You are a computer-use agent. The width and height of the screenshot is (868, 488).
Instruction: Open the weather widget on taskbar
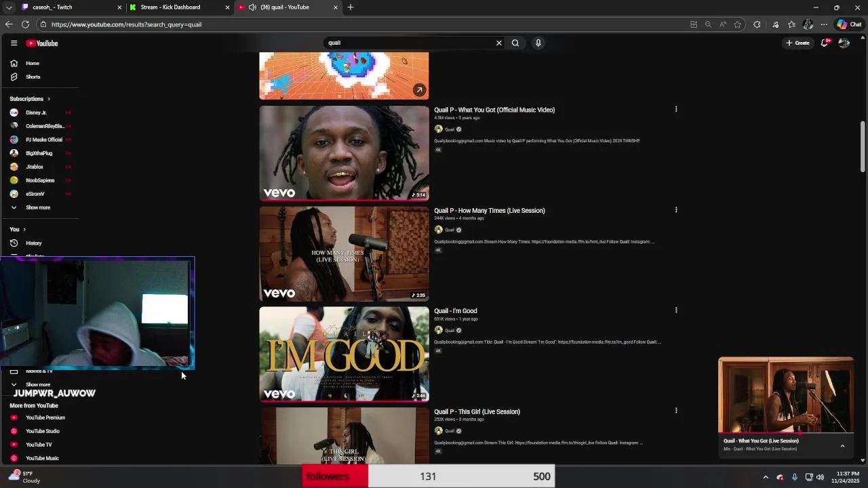coord(24,477)
